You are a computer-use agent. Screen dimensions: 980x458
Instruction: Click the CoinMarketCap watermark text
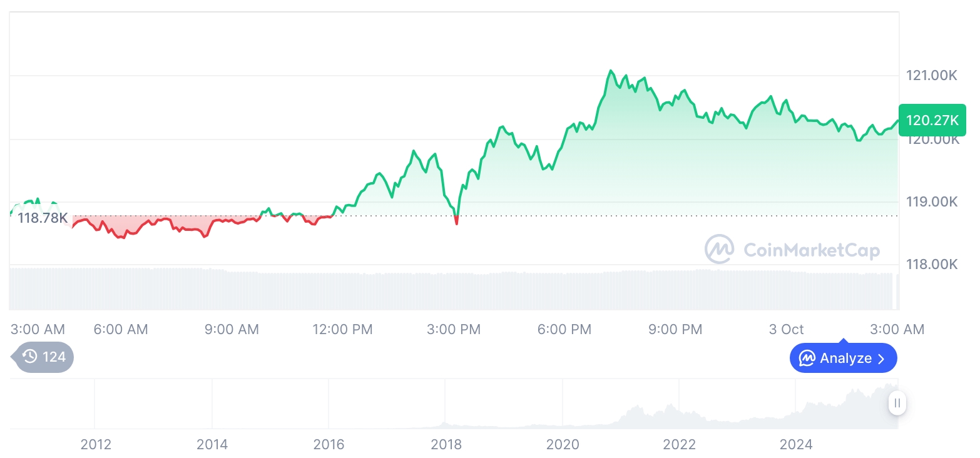812,250
